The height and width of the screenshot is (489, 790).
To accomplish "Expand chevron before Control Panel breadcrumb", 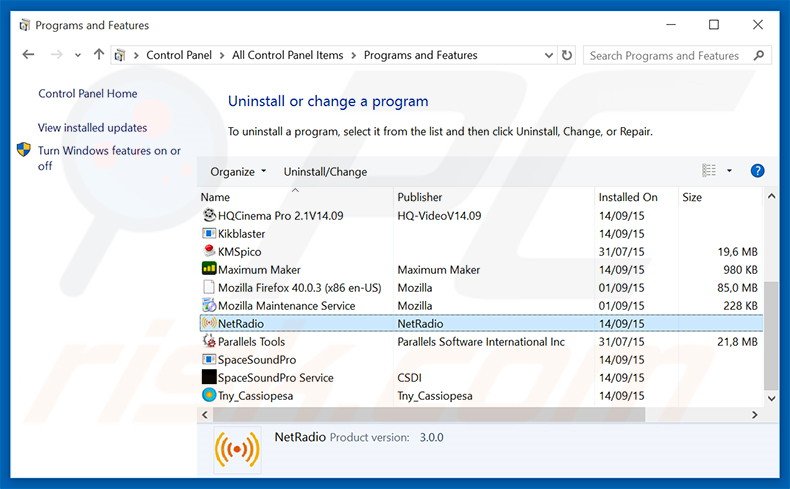I will click(136, 55).
